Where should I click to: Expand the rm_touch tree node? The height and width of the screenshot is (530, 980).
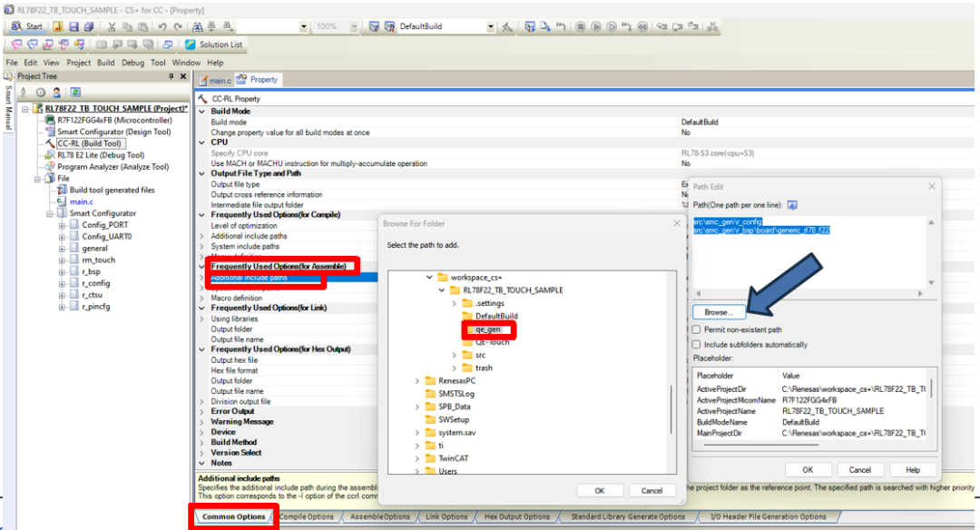click(62, 260)
